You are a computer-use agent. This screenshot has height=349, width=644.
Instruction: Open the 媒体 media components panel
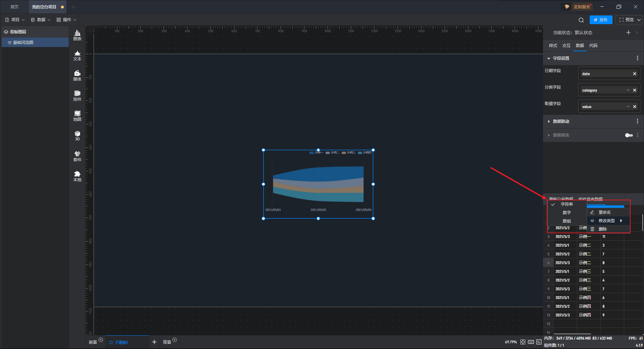click(x=77, y=76)
